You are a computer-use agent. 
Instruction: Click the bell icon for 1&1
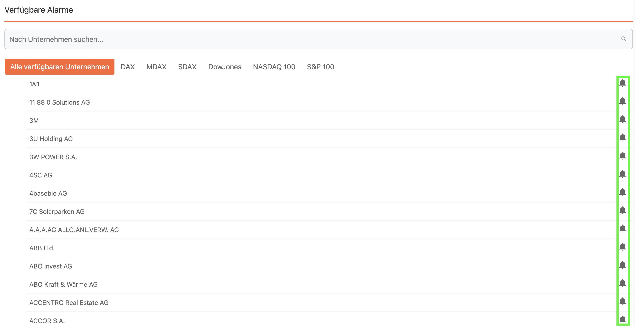(x=622, y=83)
